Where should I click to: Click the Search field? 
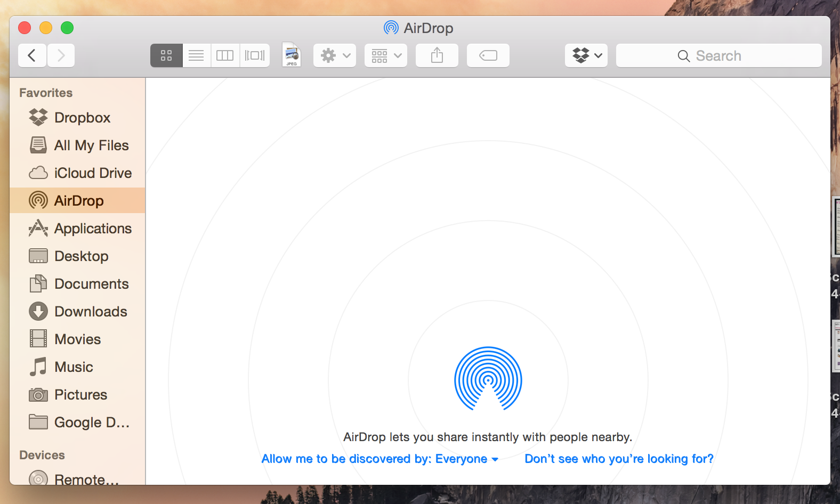(718, 55)
